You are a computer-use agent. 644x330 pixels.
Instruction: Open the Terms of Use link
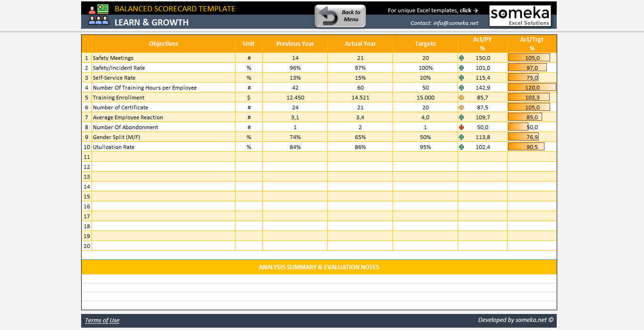[102, 320]
